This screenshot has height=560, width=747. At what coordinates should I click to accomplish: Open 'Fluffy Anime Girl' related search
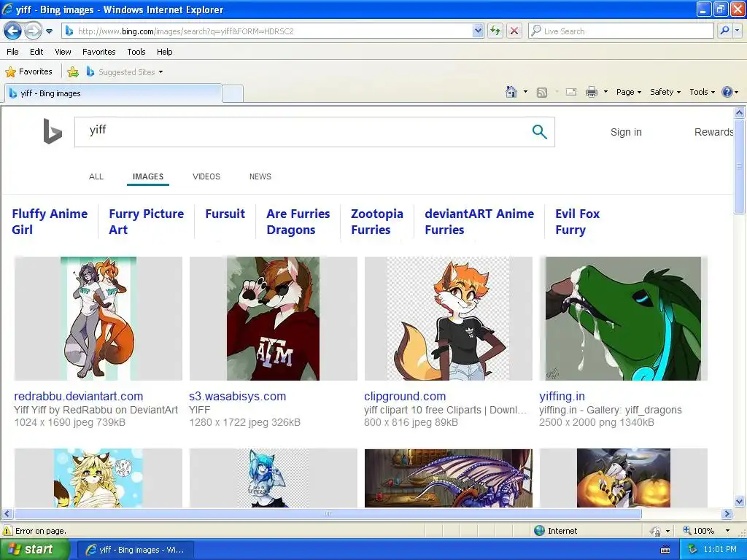click(x=50, y=222)
